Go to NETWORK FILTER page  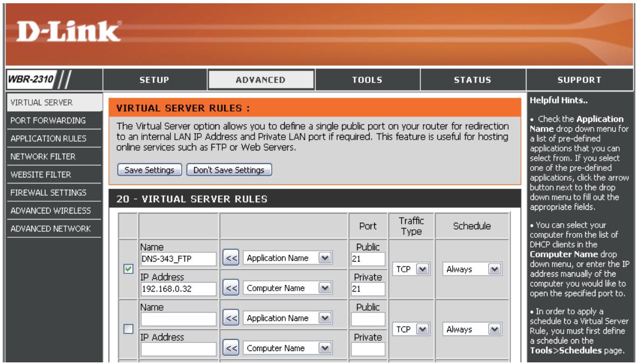pos(54,156)
